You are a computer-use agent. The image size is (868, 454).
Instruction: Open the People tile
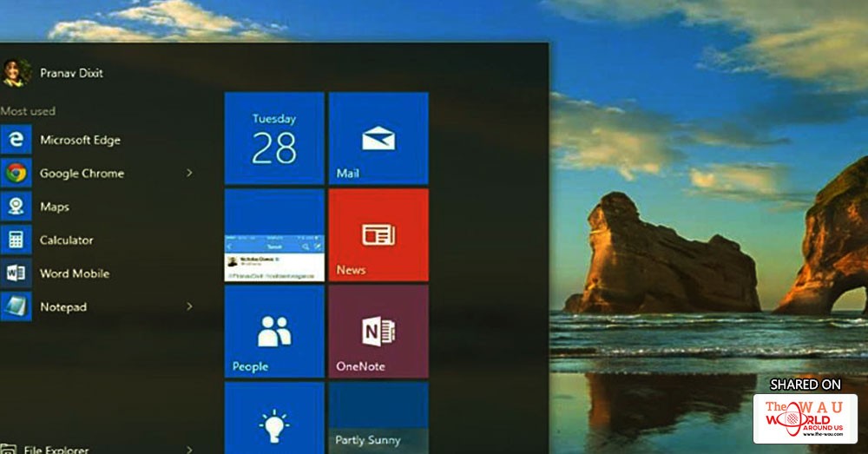[274, 332]
